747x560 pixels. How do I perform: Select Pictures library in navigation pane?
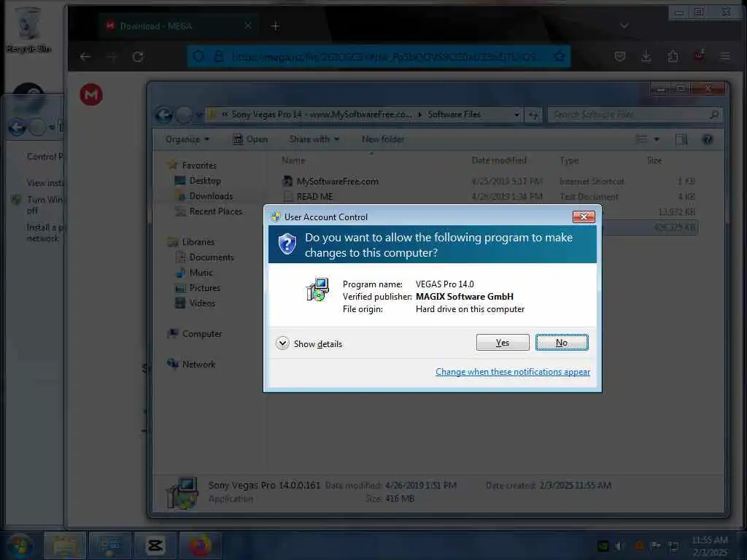click(x=205, y=287)
